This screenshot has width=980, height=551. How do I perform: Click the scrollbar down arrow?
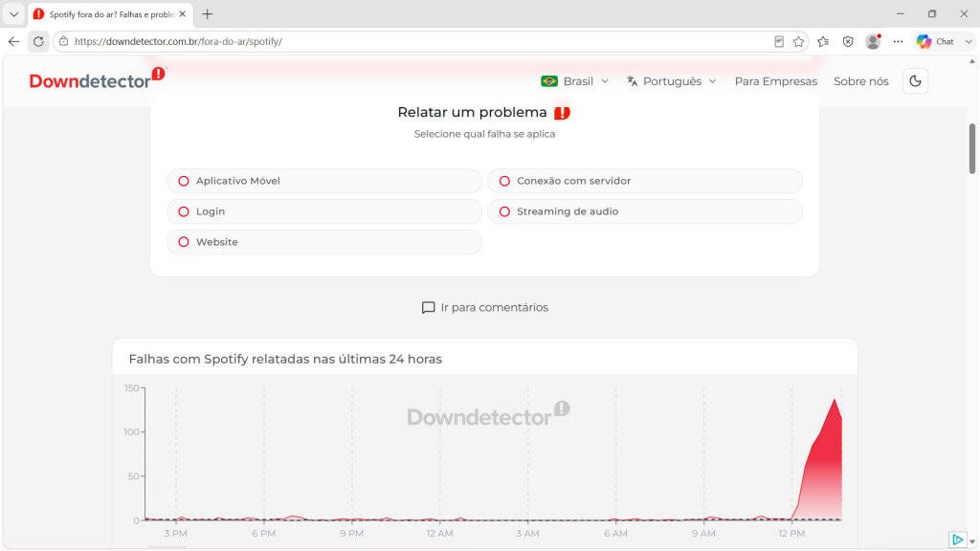[x=972, y=542]
